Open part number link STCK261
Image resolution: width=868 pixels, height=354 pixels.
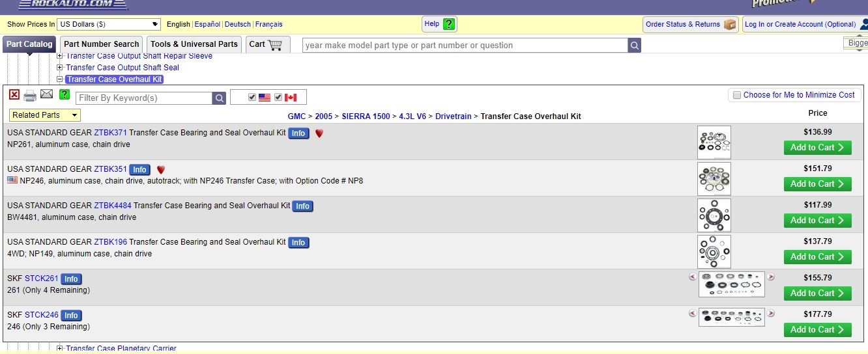click(x=42, y=279)
